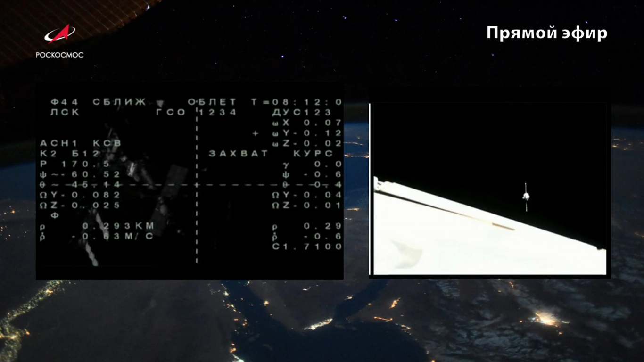Click the ΩZ-0.025 reading
This screenshot has height=362, width=644.
(80, 206)
